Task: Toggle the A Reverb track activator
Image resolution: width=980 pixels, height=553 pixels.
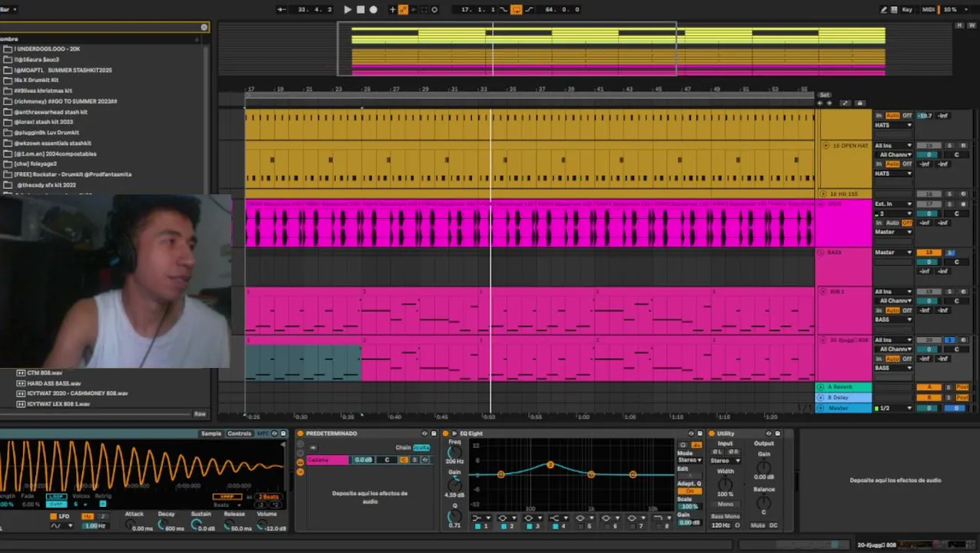Action: point(929,387)
